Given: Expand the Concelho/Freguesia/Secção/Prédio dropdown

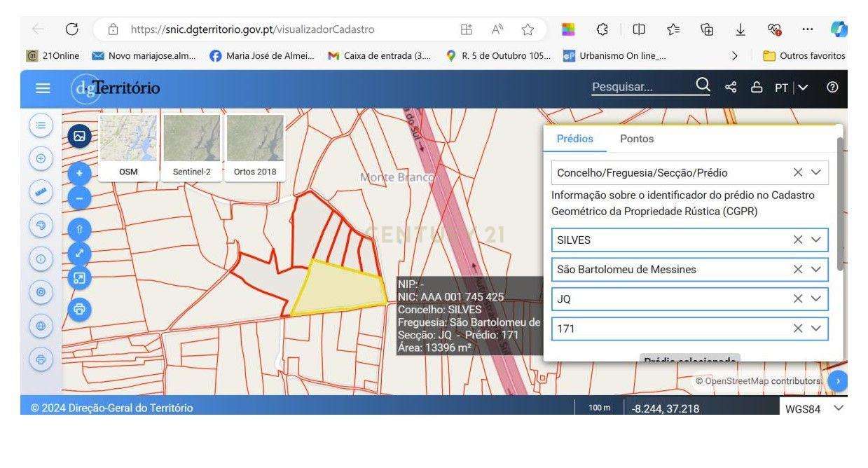Looking at the screenshot, I should [x=815, y=172].
